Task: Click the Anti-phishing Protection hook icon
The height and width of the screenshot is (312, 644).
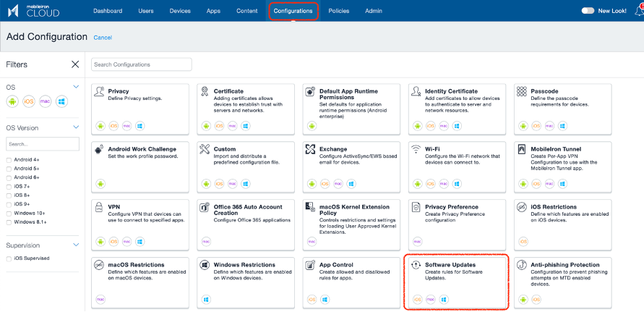Action: pyautogui.click(x=522, y=266)
